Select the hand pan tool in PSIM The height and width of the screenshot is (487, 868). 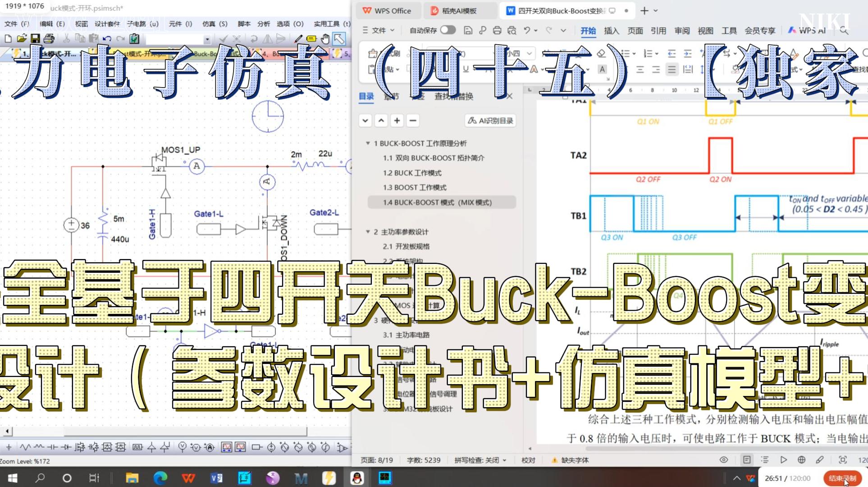(x=325, y=39)
